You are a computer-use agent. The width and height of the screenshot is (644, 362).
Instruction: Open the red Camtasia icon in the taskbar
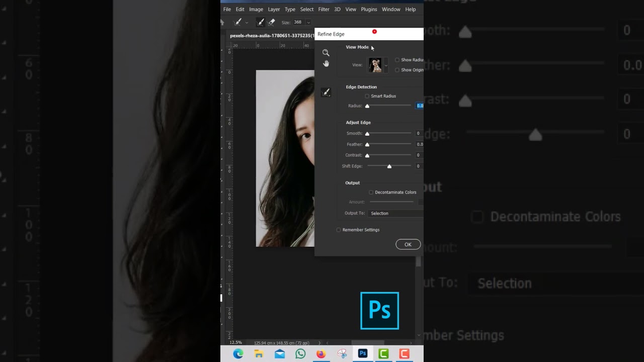click(404, 354)
